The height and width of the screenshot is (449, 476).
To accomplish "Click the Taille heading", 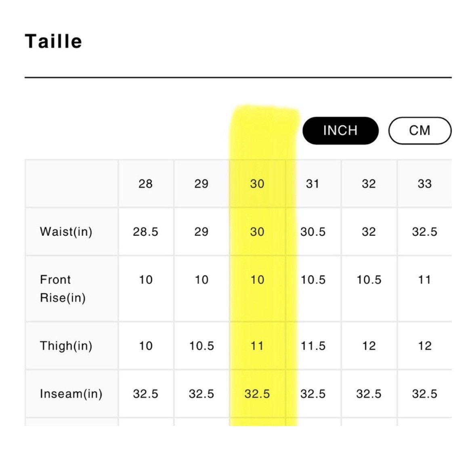I will click(x=53, y=41).
